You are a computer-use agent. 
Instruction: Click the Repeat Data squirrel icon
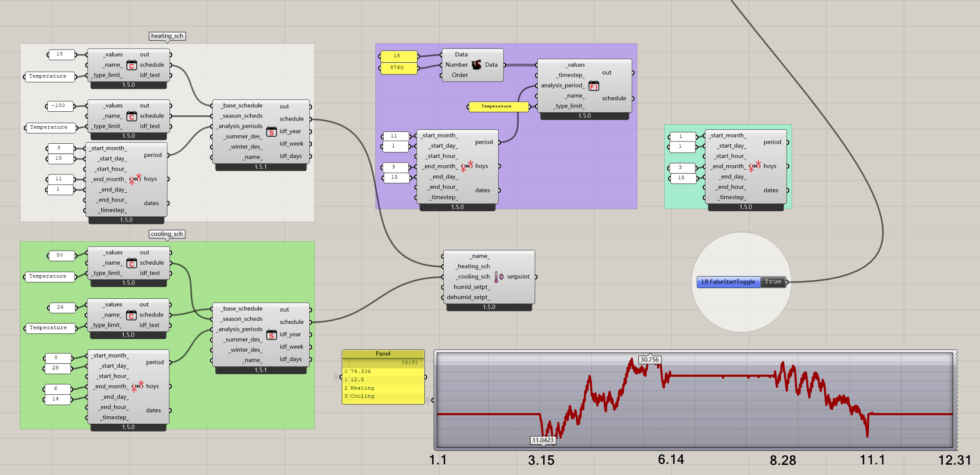[x=476, y=65]
